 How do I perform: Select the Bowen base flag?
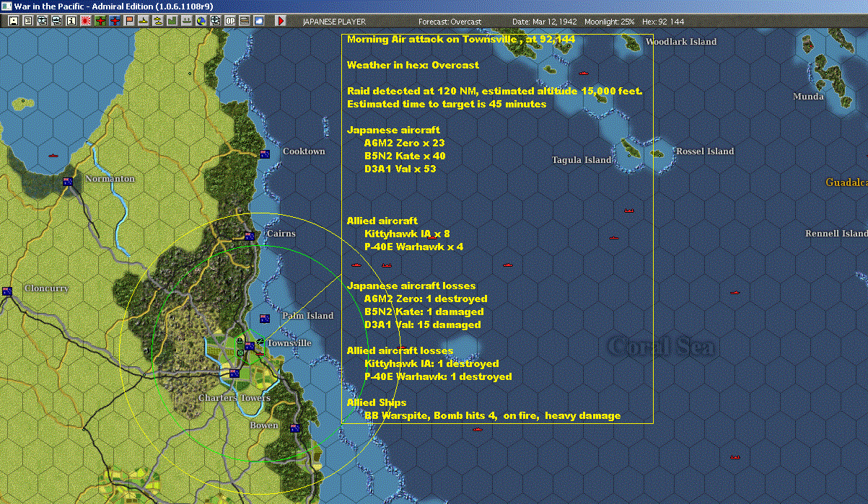click(x=294, y=428)
